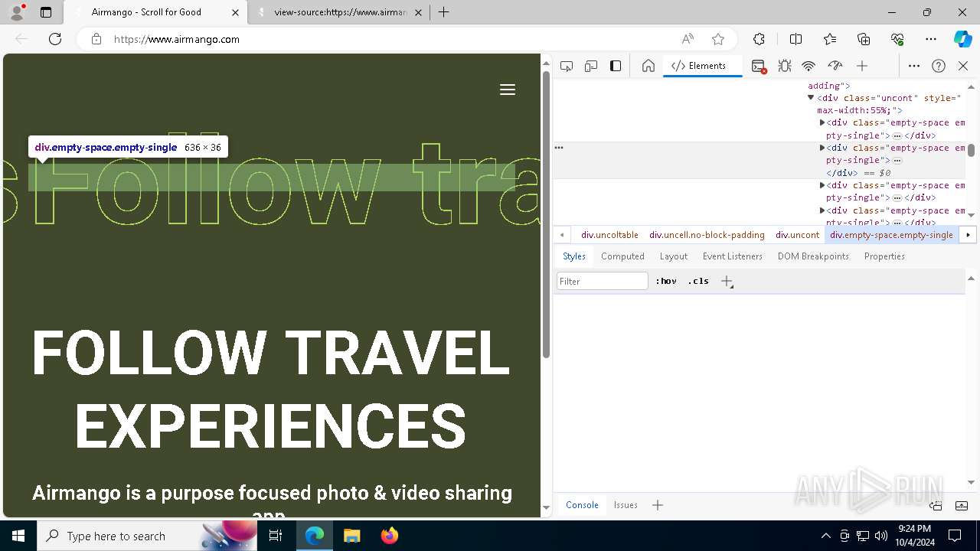Open Customize DevTools three-dot menu
This screenshot has width=980, height=551.
point(914,66)
